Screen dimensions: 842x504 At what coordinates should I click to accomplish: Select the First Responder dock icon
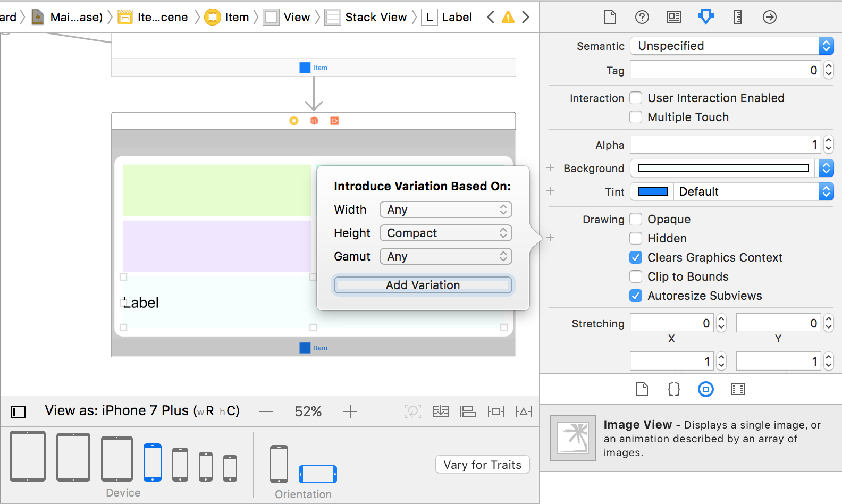314,121
